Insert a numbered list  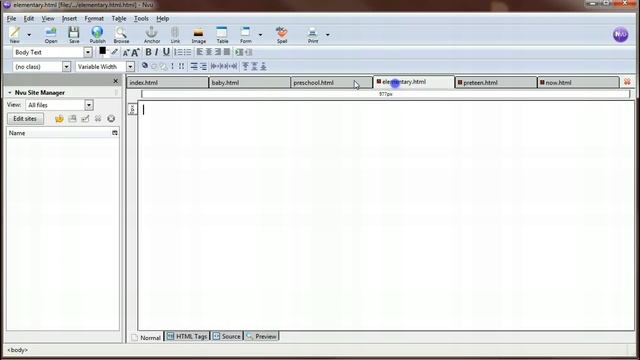pyautogui.click(x=178, y=52)
